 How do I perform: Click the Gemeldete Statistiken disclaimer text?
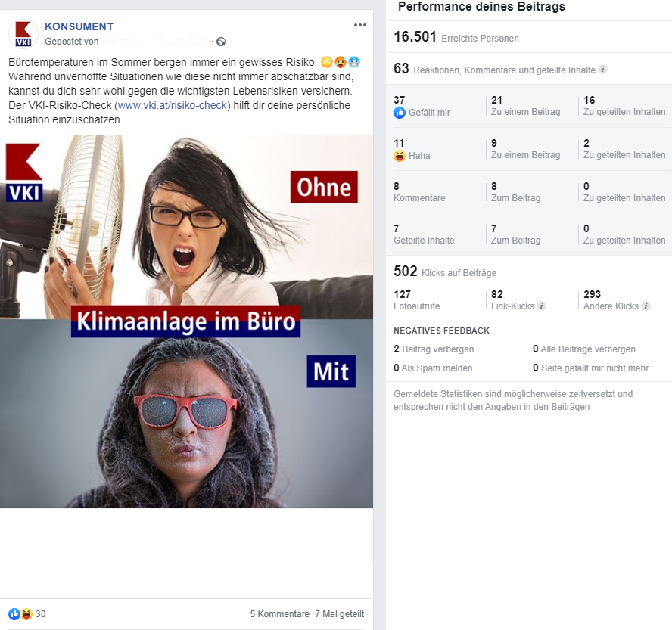[x=513, y=400]
